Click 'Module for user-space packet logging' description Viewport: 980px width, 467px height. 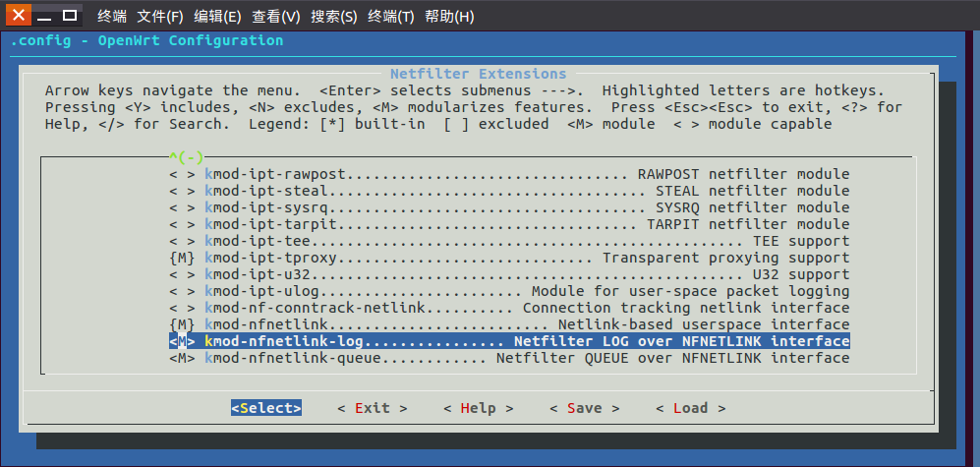coord(691,291)
